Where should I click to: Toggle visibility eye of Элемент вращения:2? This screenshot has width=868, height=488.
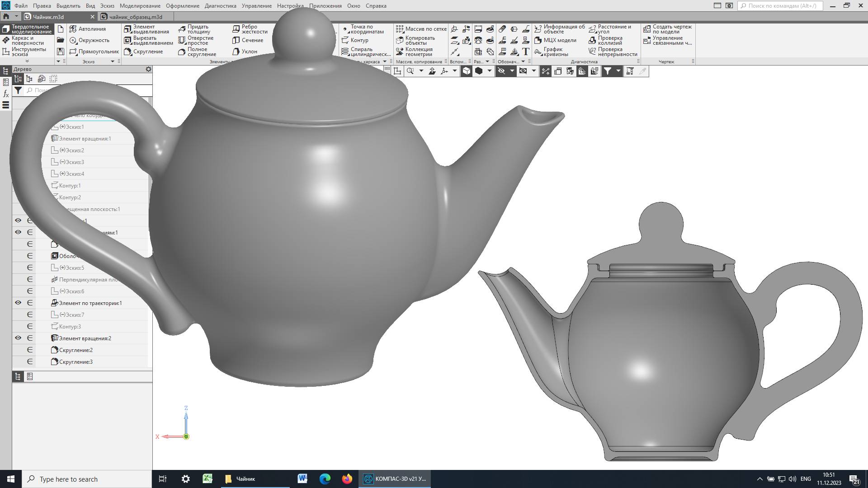point(18,338)
